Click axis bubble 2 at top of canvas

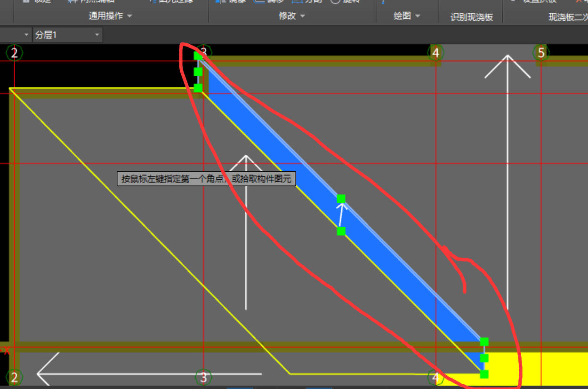[15, 53]
